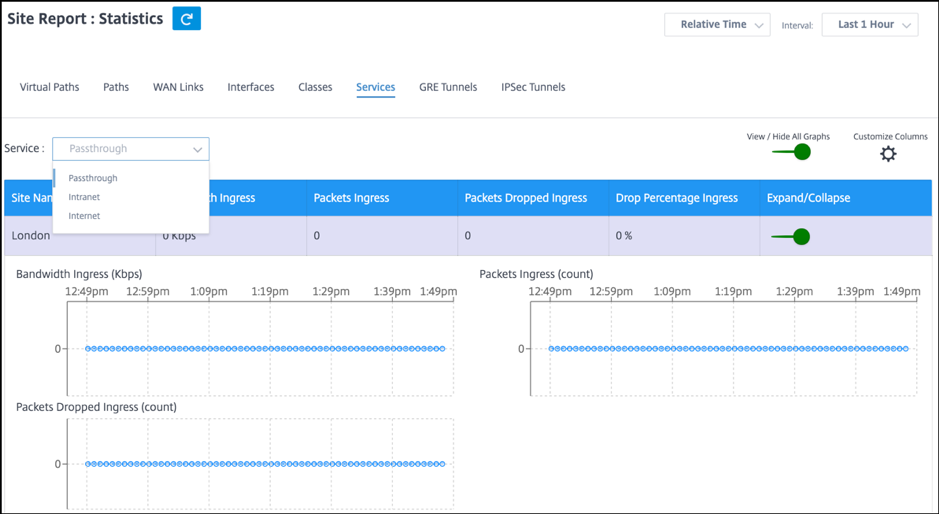This screenshot has width=939, height=514.
Task: Open the Customize Columns gear icon
Action: pyautogui.click(x=888, y=154)
